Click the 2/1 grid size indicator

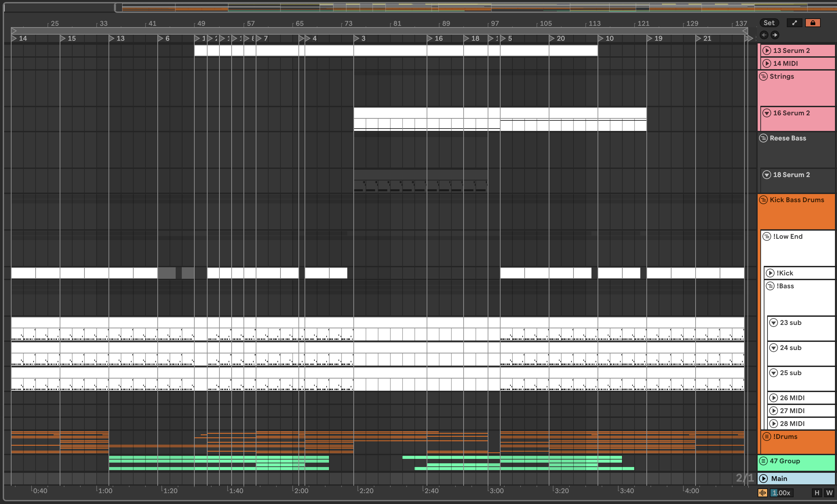745,478
